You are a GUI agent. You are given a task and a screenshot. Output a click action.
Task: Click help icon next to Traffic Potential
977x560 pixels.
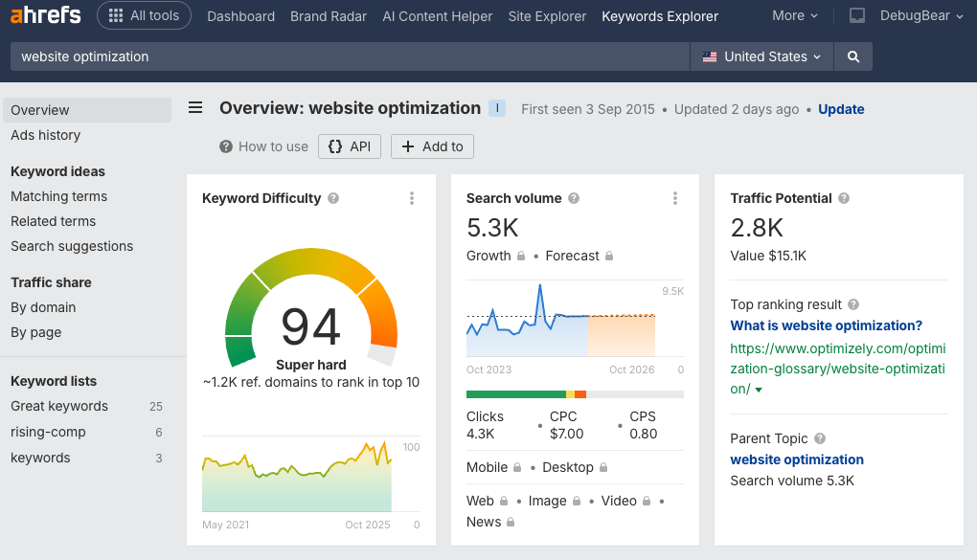click(x=844, y=198)
